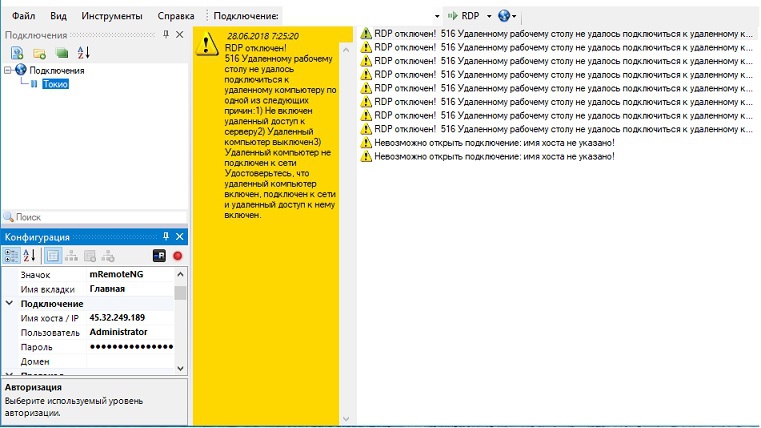
Task: Click the green play icon beside RDP
Action: (x=453, y=16)
